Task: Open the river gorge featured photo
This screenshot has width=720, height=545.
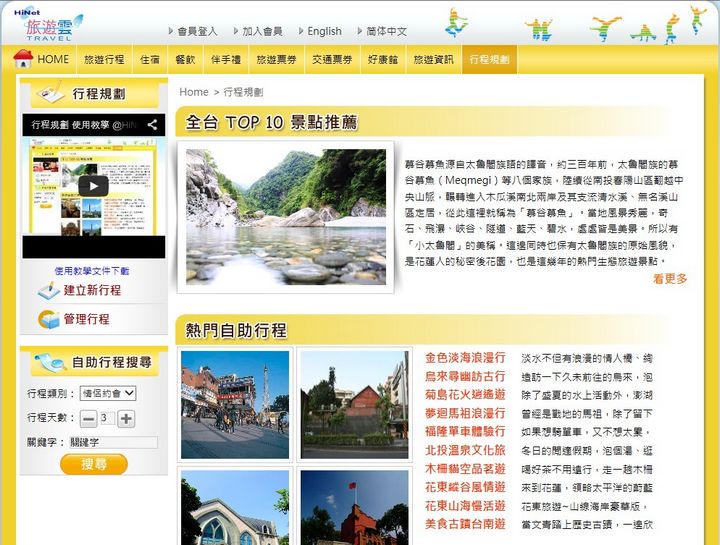Action: click(x=286, y=217)
